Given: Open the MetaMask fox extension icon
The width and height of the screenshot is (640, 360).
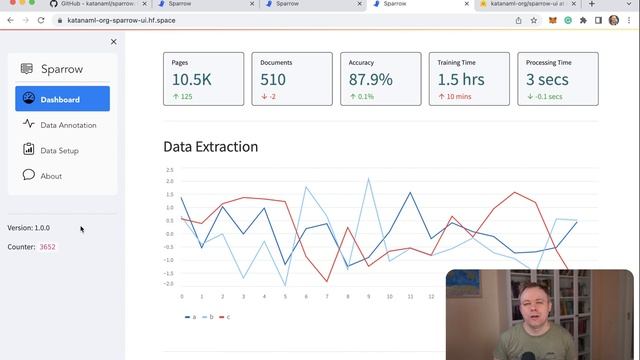Looking at the screenshot, I should (x=553, y=20).
